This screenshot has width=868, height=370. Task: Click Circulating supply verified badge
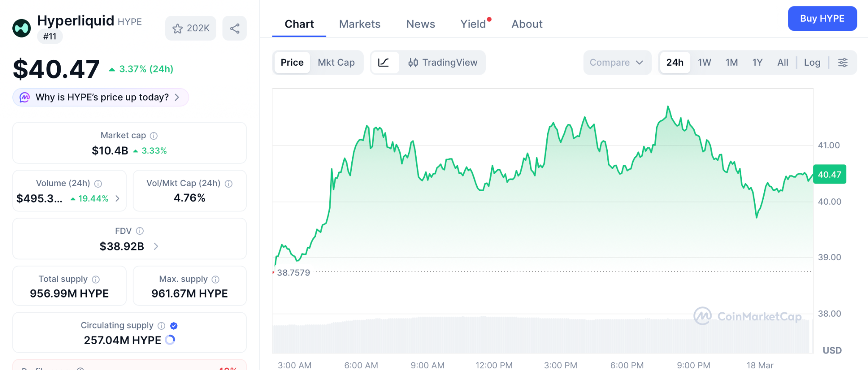(x=174, y=325)
